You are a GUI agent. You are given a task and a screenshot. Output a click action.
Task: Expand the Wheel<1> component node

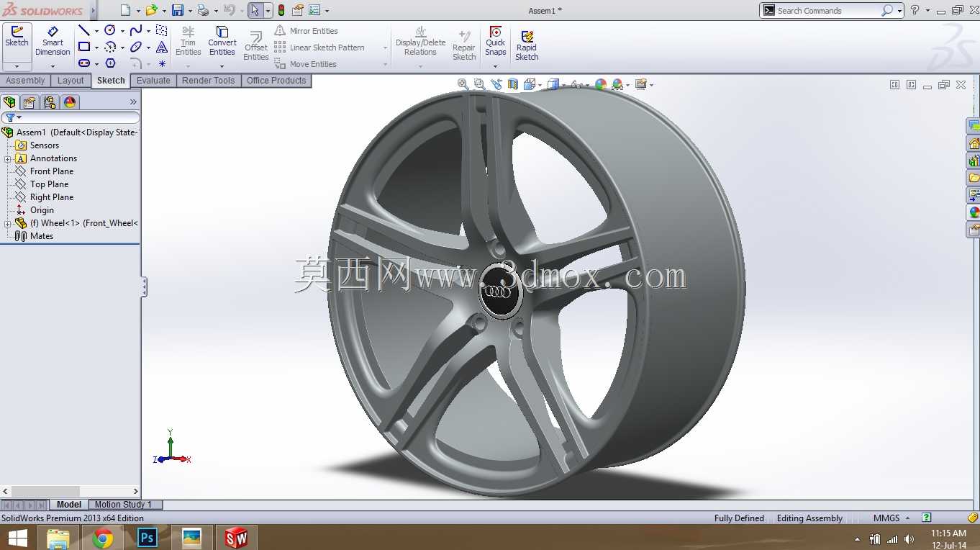pyautogui.click(x=8, y=224)
